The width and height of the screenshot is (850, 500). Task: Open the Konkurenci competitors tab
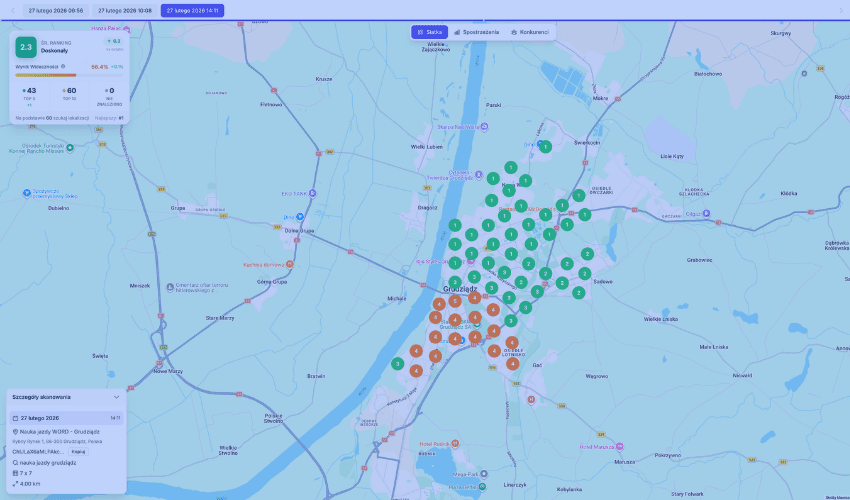point(529,32)
